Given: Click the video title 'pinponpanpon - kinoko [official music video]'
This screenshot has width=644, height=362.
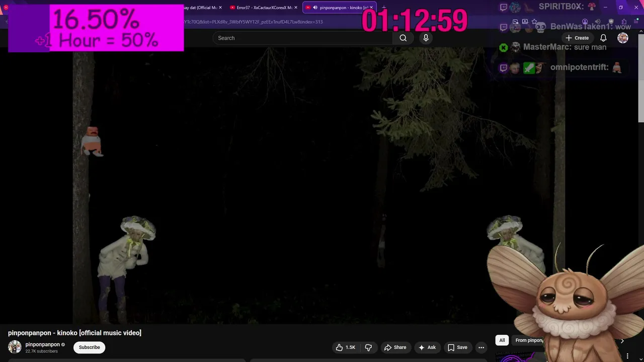Looking at the screenshot, I should [x=74, y=333].
